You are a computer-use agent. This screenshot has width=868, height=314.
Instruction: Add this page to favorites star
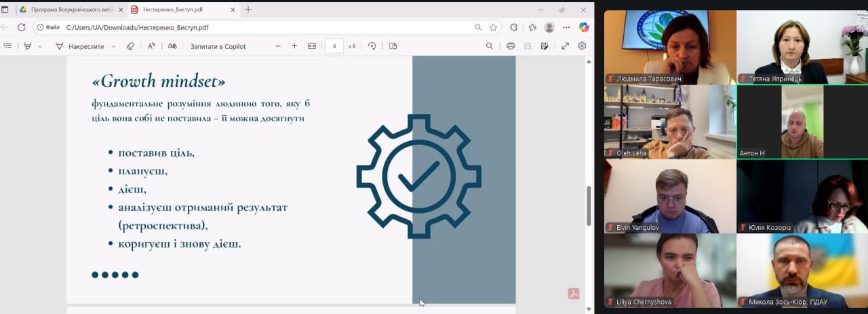494,27
